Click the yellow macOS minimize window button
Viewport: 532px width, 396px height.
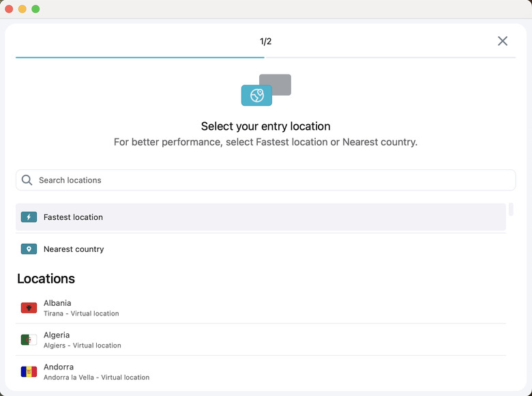pos(23,9)
